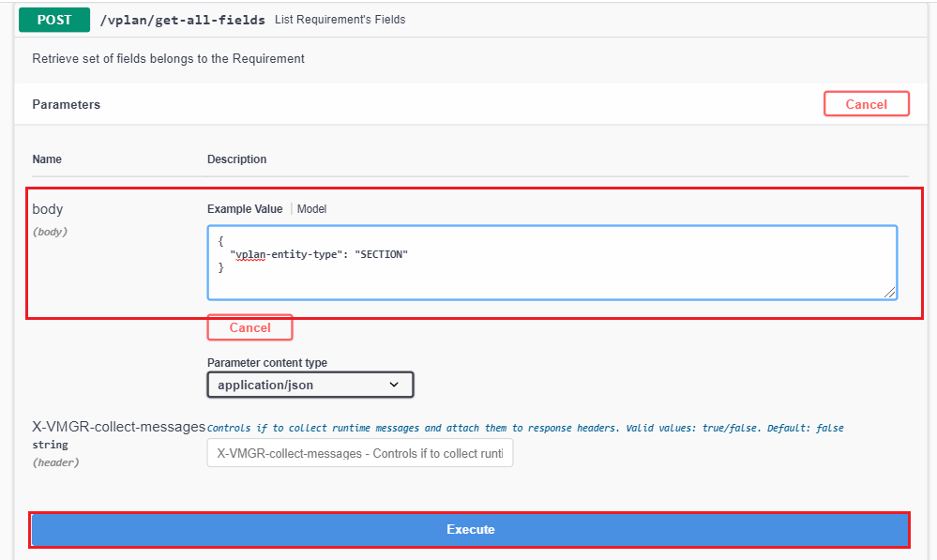Image resolution: width=937 pixels, height=560 pixels.
Task: Click the Parameters section heading
Action: (66, 105)
